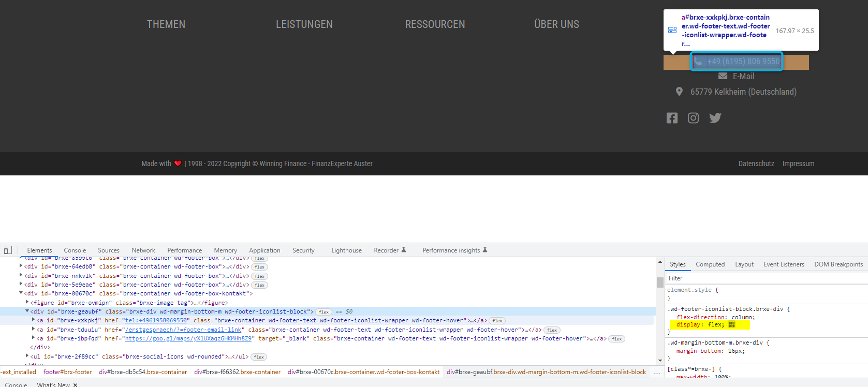Switch to the Performance tab
The height and width of the screenshot is (387, 868).
pos(185,250)
